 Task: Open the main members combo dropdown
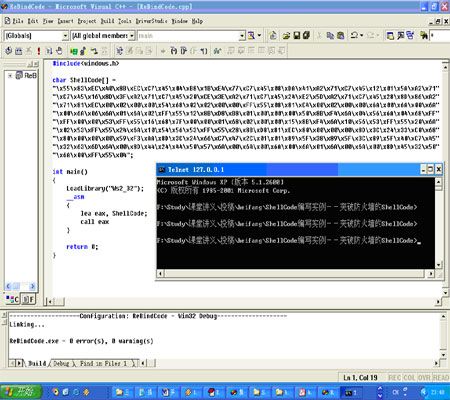(x=242, y=36)
